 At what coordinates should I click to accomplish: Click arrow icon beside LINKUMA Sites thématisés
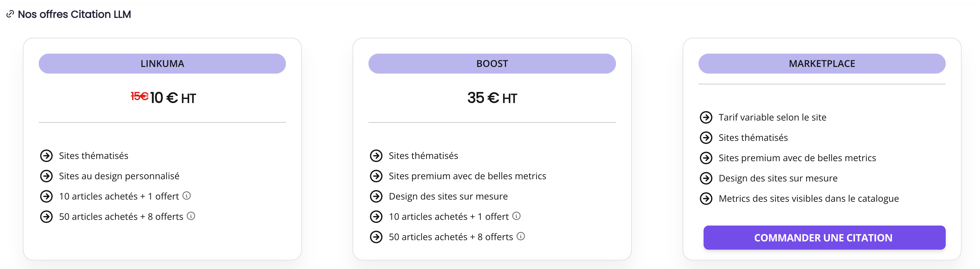click(46, 156)
